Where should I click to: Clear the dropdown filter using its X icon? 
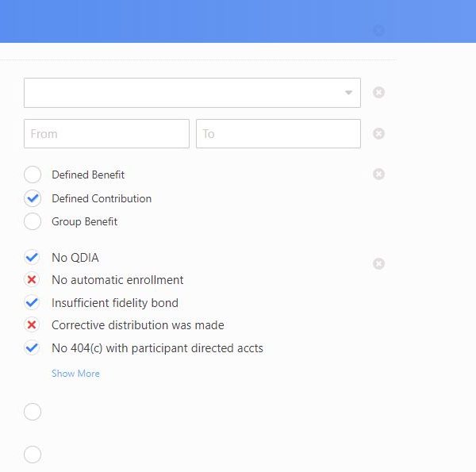[378, 93]
